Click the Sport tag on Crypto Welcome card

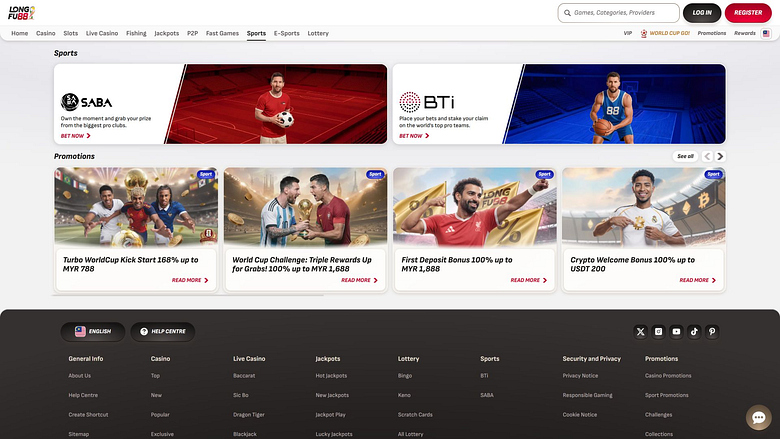point(713,174)
